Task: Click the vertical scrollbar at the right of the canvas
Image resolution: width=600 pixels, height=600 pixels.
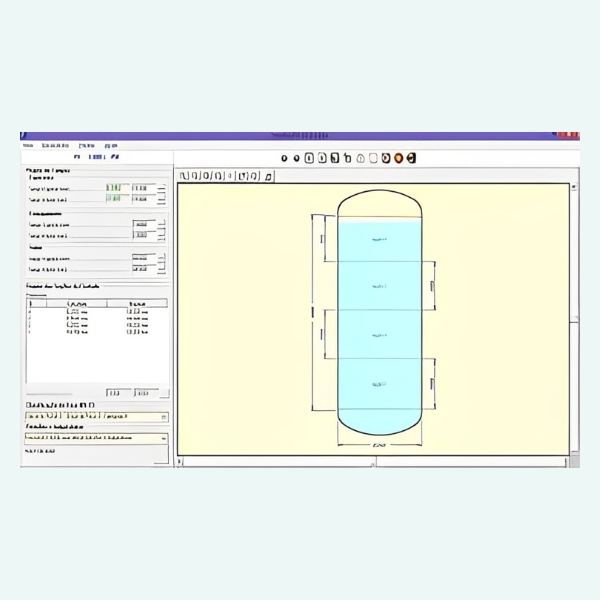Action: coord(574,320)
